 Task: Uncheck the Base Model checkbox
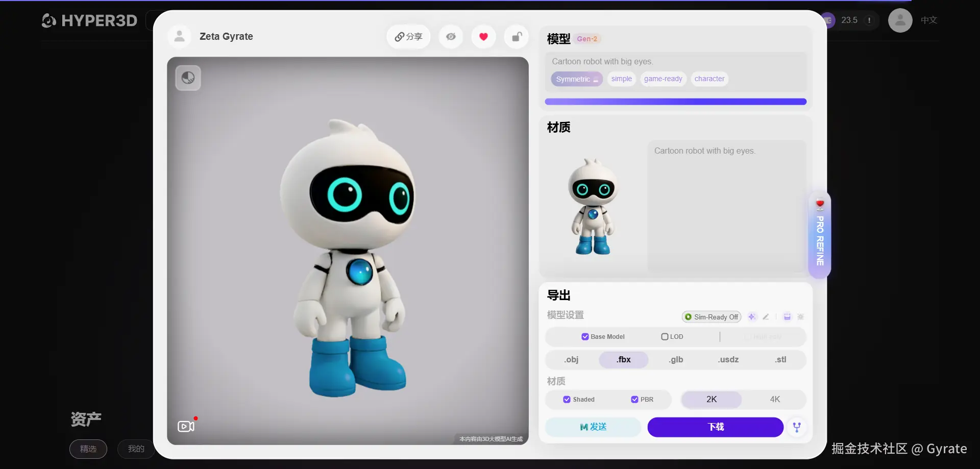click(585, 337)
